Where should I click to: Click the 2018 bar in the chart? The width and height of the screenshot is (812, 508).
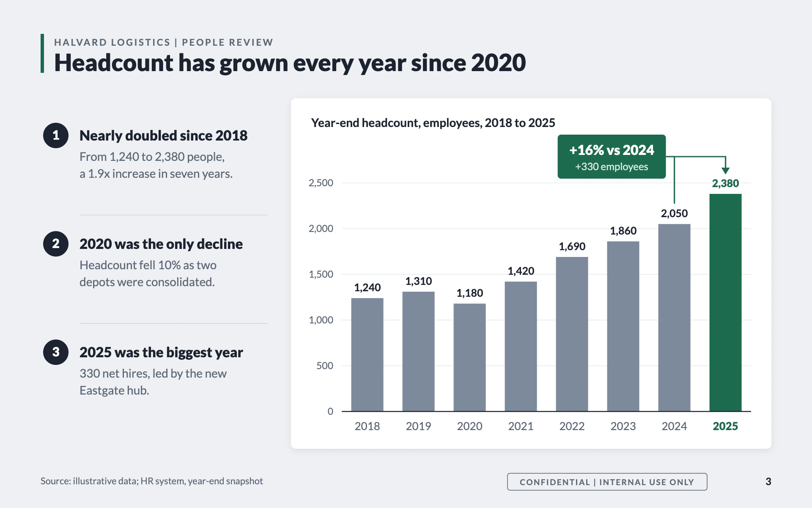(x=367, y=354)
